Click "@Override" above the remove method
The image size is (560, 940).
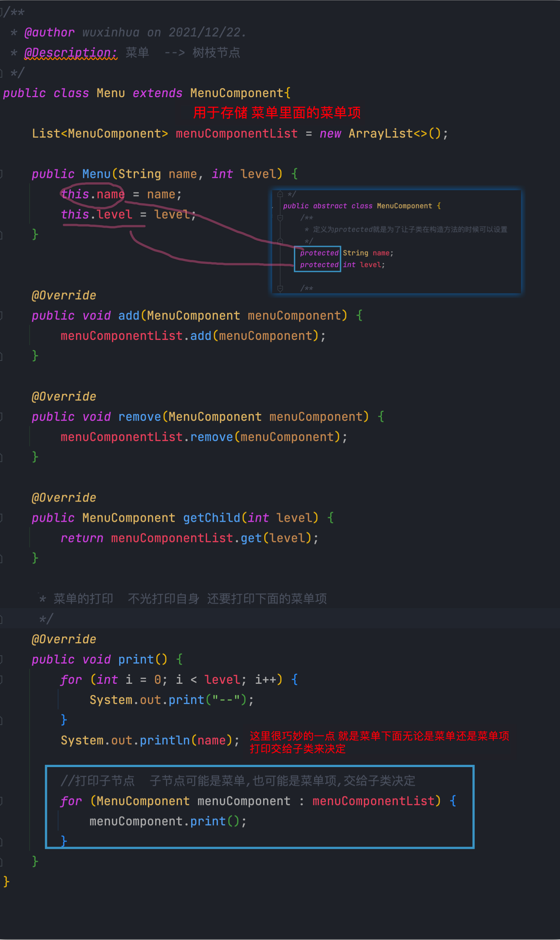tap(64, 396)
